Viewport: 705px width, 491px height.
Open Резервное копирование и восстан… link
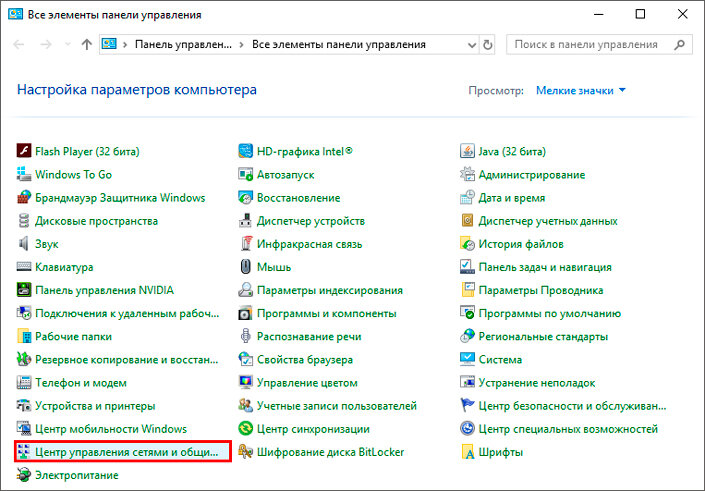[x=127, y=360]
